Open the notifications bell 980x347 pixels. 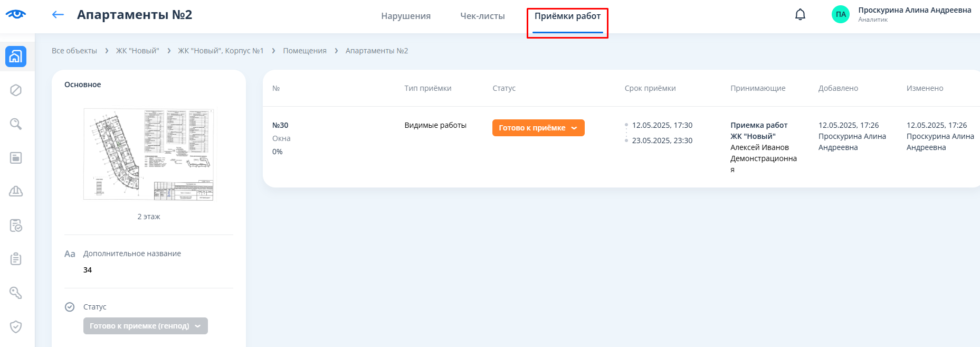(x=800, y=15)
